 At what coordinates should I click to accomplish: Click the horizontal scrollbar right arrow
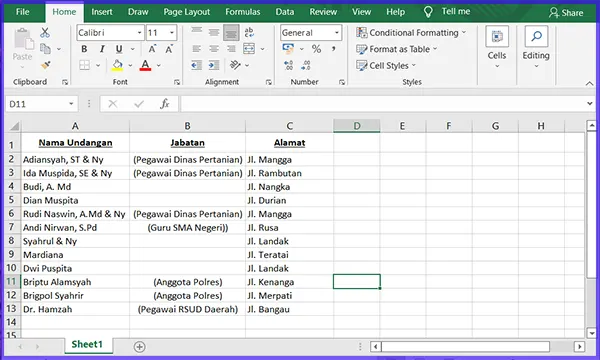coord(579,347)
